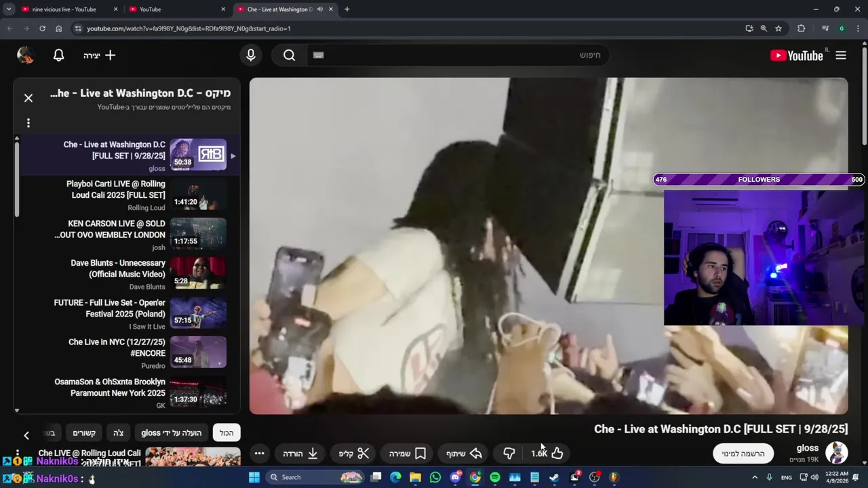The width and height of the screenshot is (868, 488).
Task: Mute the Che Live tab audio
Action: pos(319,9)
